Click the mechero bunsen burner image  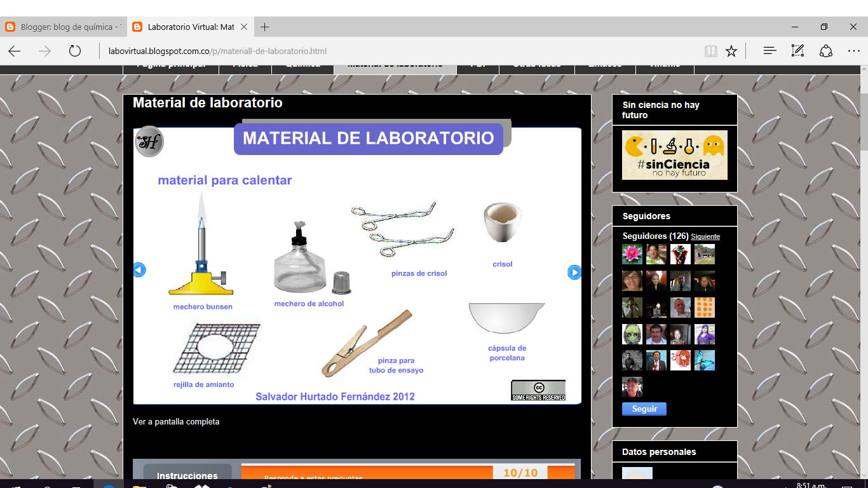point(201,245)
